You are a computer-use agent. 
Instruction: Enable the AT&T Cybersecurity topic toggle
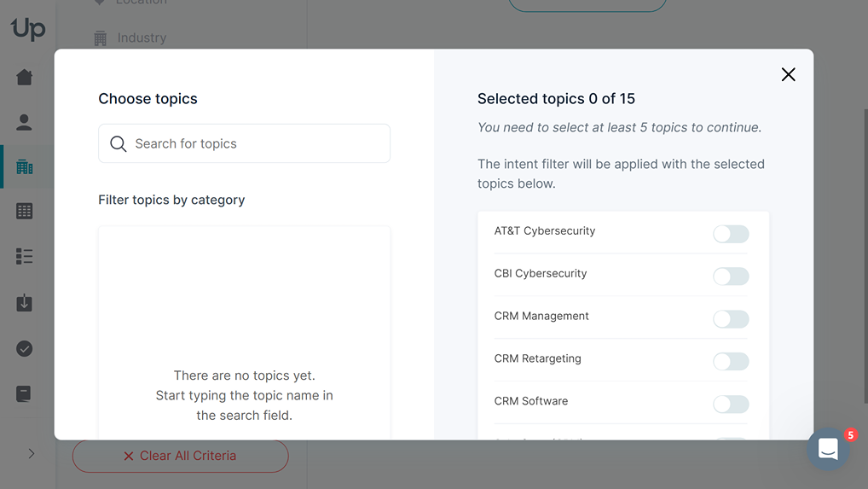click(x=731, y=234)
